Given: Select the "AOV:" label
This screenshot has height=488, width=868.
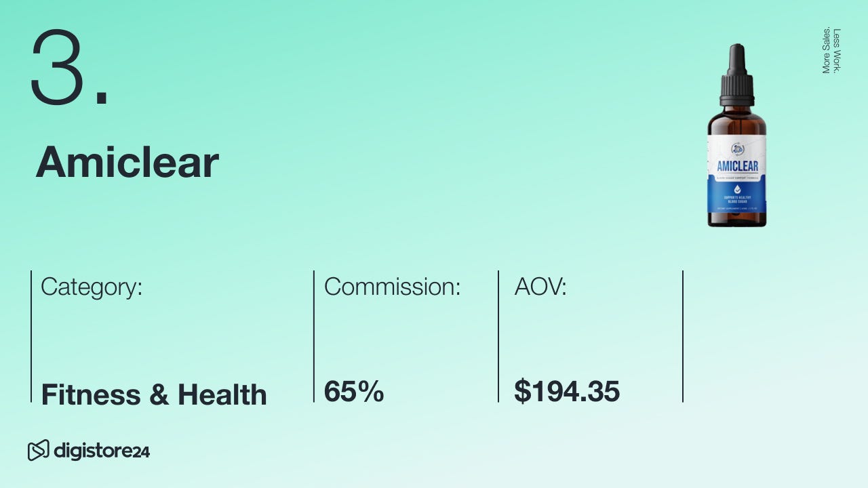Looking at the screenshot, I should [x=540, y=287].
